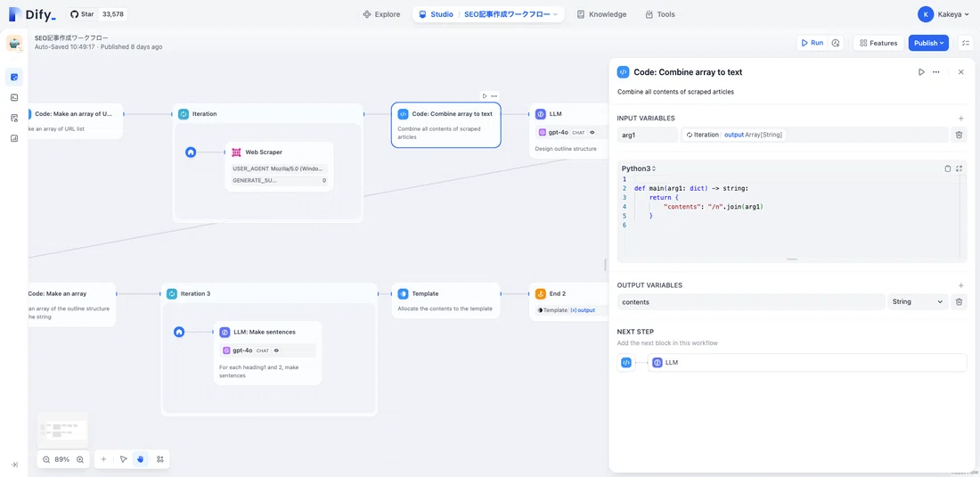Image resolution: width=980 pixels, height=477 pixels.
Task: Toggle eye icon on 'LLM: Make sentences' node
Action: (276, 350)
